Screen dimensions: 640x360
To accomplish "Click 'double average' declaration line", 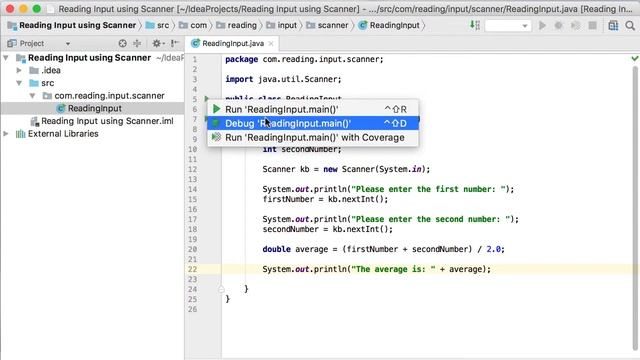I will click(383, 249).
